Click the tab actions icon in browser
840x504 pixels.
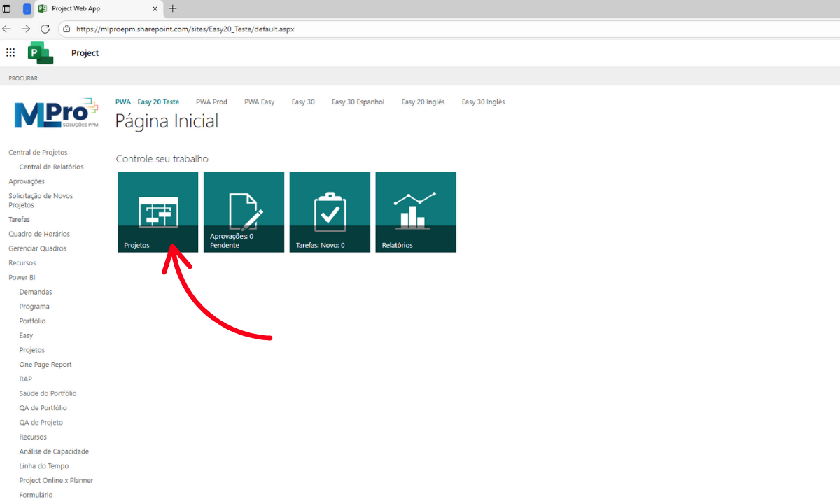coord(7,9)
